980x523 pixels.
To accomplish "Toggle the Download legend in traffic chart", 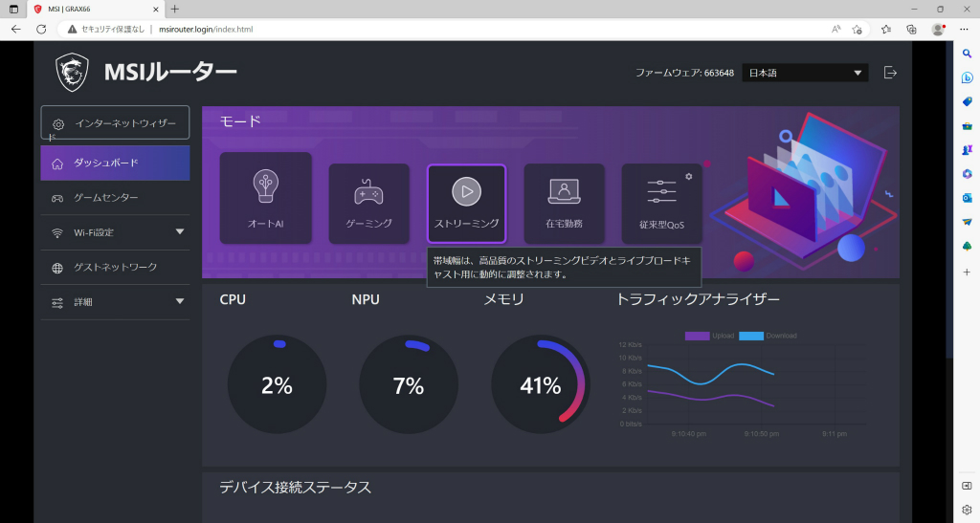I will [768, 336].
